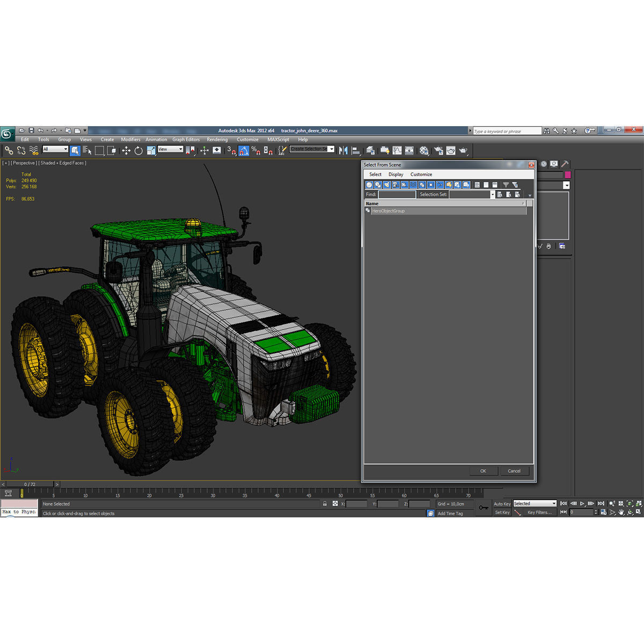The image size is (644, 644).
Task: Open the Render Setup teapot icon
Action: [x=438, y=151]
